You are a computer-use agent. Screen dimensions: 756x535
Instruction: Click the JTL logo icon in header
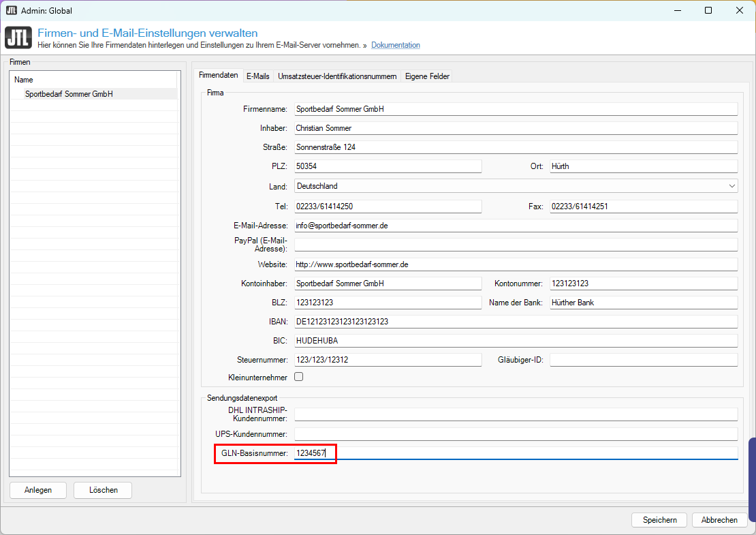pyautogui.click(x=18, y=37)
